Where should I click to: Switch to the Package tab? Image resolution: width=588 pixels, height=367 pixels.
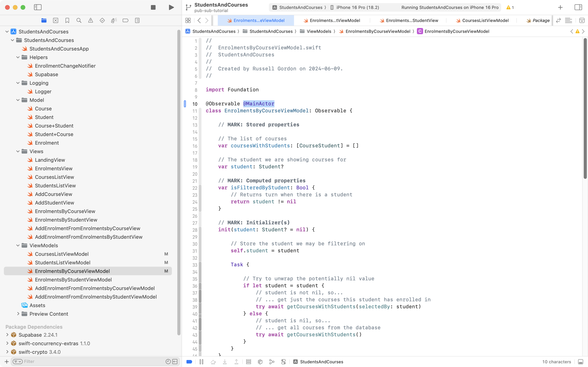[541, 20]
